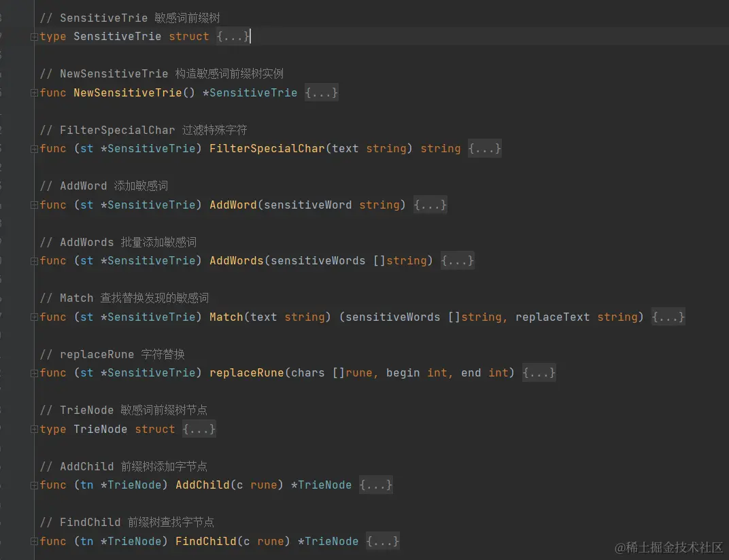Viewport: 729px width, 560px height.
Task: Click the *TrieNode return type of AddChild
Action: (321, 485)
